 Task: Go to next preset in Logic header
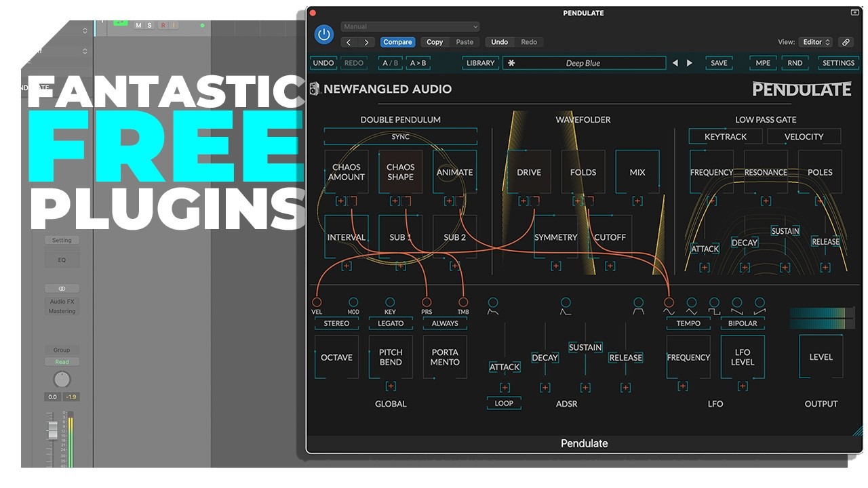coord(366,42)
